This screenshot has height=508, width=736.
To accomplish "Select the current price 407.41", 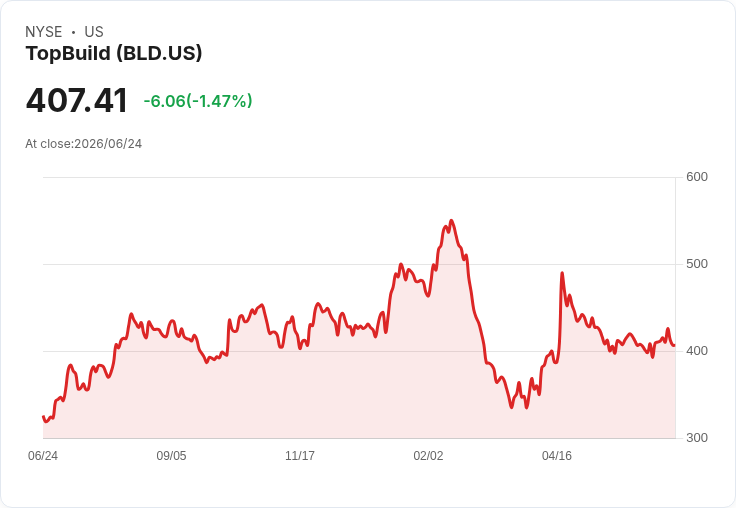I will (x=77, y=100).
